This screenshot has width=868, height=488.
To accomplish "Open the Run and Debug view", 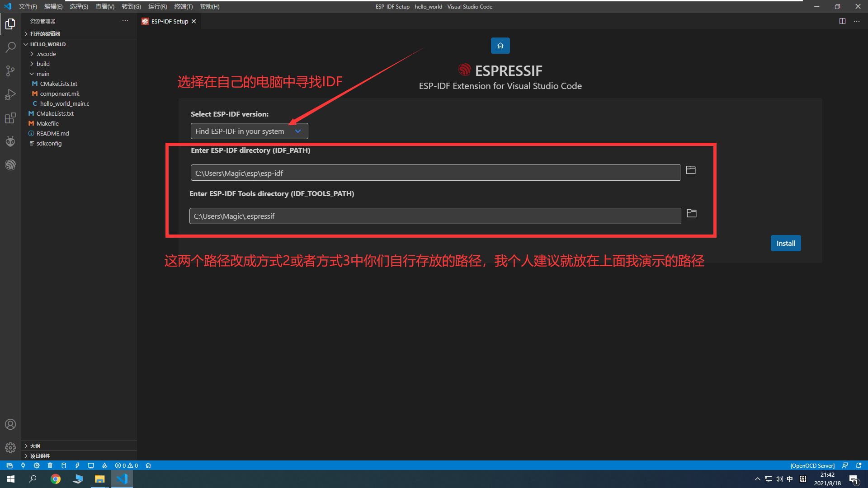I will pyautogui.click(x=10, y=94).
